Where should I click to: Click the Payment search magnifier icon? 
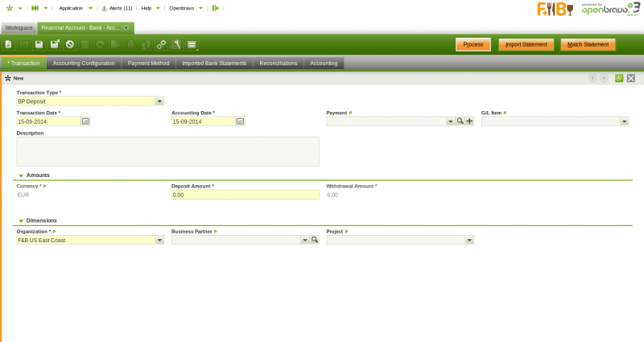pyautogui.click(x=460, y=122)
